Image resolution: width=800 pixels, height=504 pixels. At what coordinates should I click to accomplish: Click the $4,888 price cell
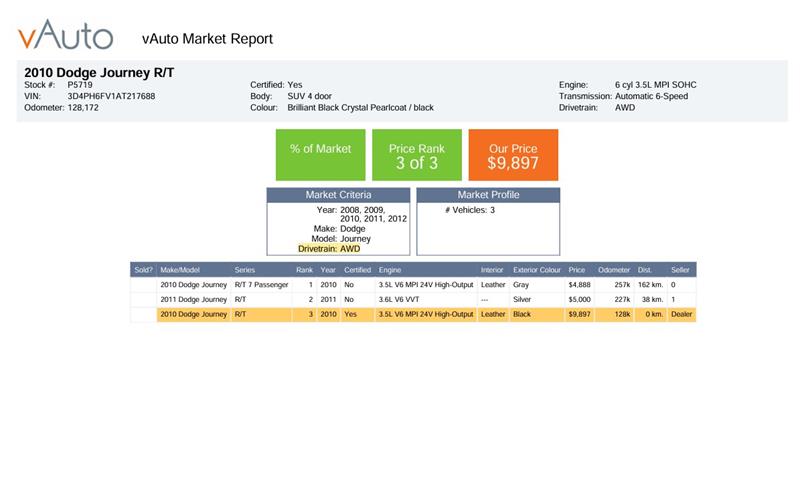coord(580,285)
